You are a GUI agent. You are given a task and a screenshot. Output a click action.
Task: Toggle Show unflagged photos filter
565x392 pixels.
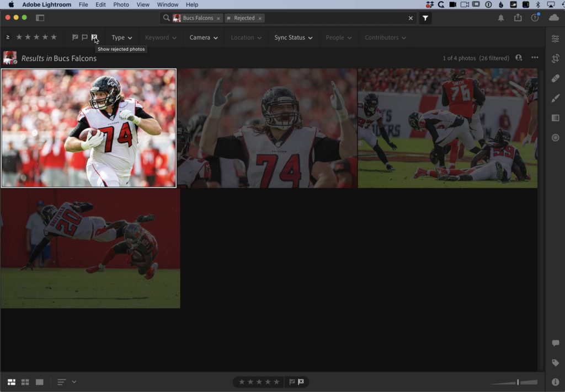84,37
